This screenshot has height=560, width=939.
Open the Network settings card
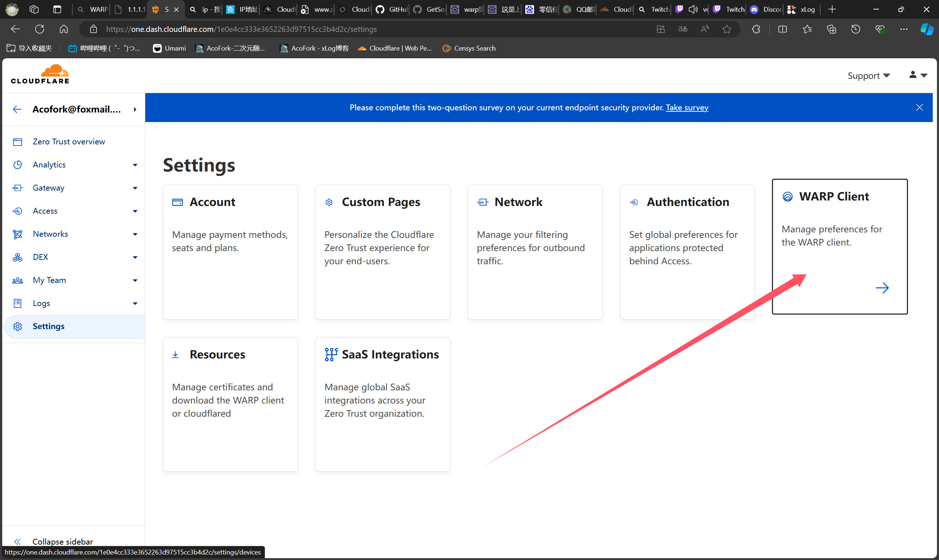535,252
